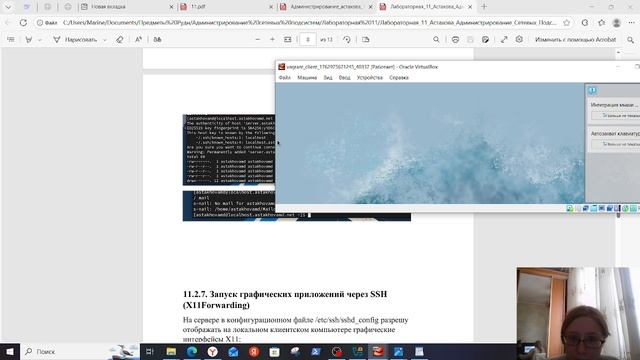
Task: Open Yandex Browser from the taskbar
Action: click(x=213, y=351)
